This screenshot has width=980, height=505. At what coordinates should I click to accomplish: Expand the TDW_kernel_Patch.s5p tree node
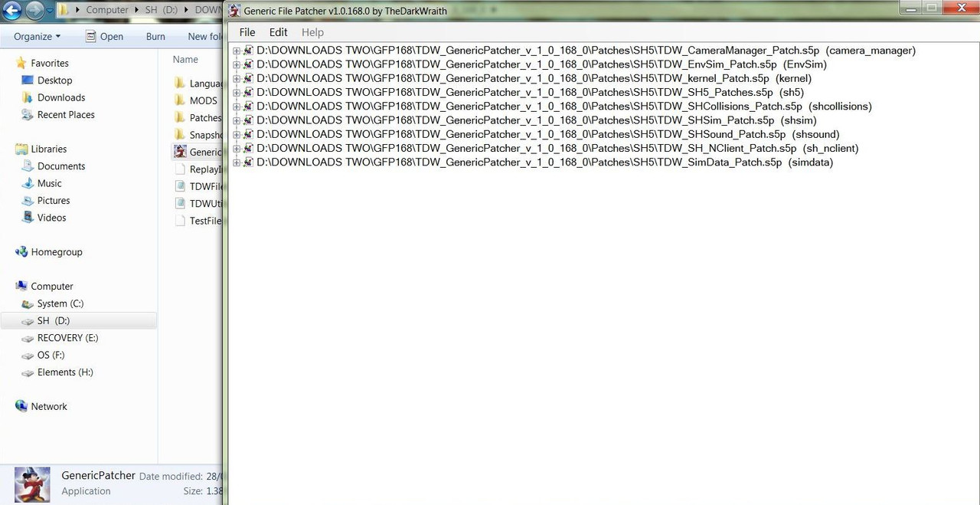tap(237, 78)
